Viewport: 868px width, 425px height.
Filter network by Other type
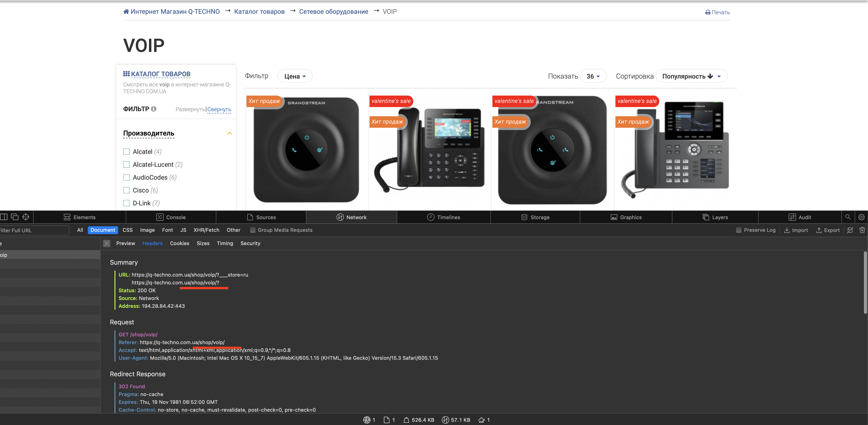233,230
